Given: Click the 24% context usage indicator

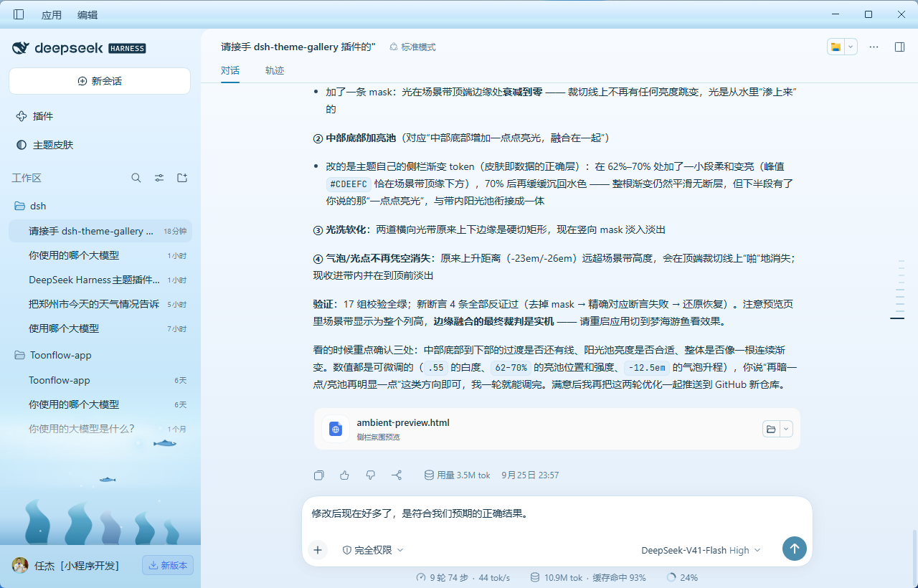Looking at the screenshot, I should 682,577.
